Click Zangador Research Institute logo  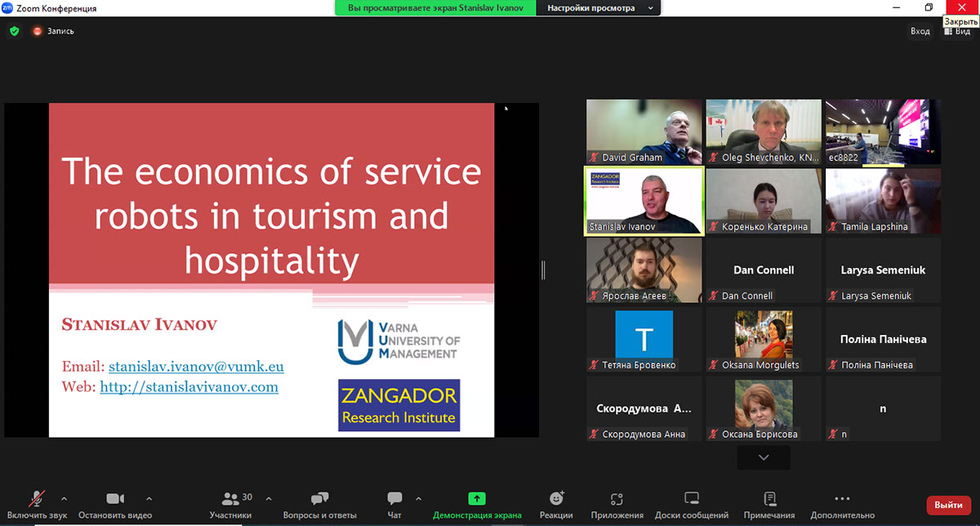pyautogui.click(x=399, y=405)
